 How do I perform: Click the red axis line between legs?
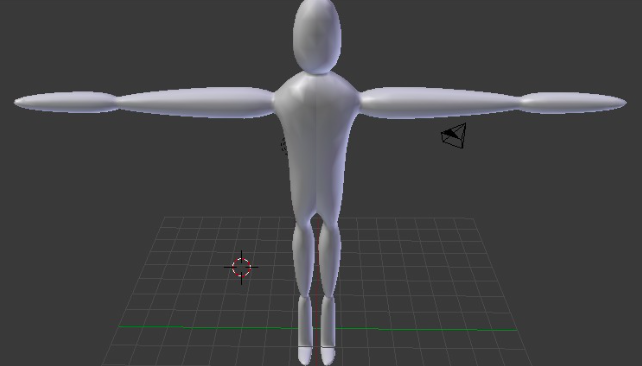(x=316, y=287)
